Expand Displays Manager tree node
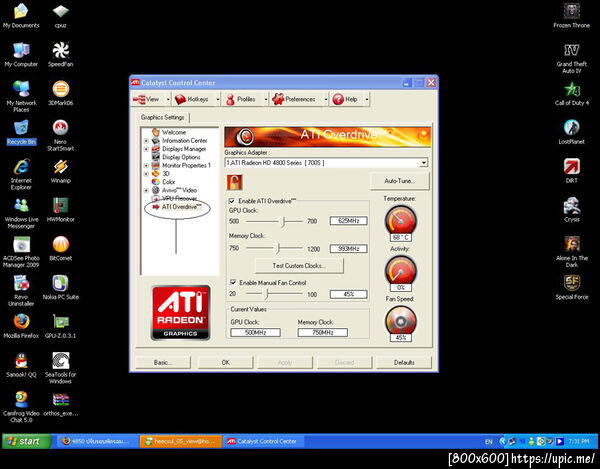The width and height of the screenshot is (600, 469). click(146, 149)
